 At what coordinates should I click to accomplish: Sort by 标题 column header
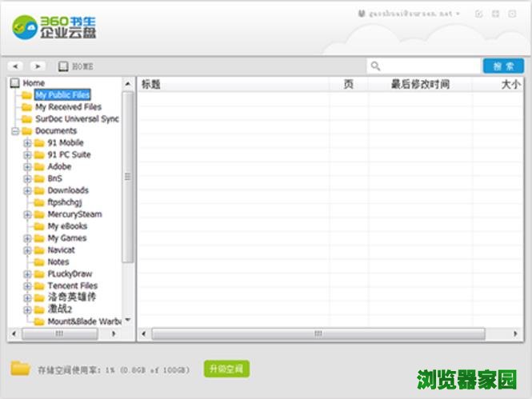click(152, 84)
